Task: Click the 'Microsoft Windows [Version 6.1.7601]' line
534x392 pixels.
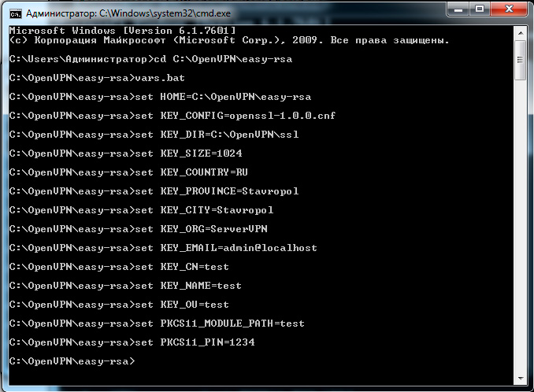Action: coord(122,31)
